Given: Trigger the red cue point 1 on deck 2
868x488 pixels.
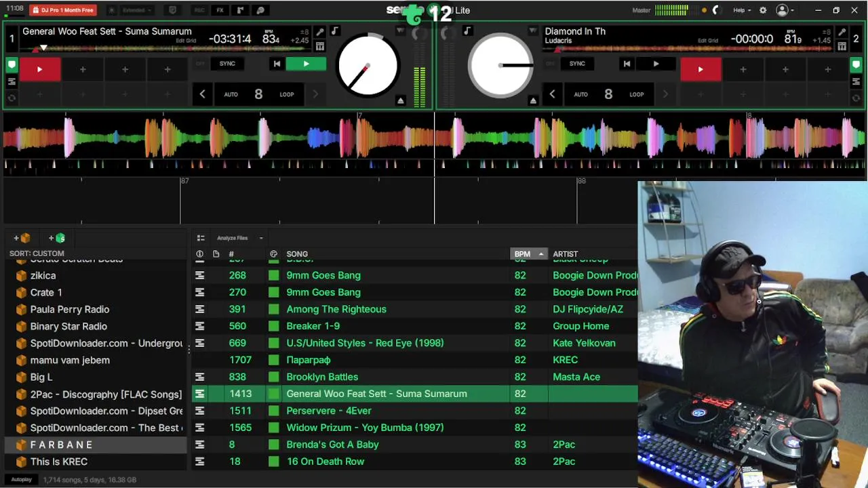Looking at the screenshot, I should coord(701,69).
